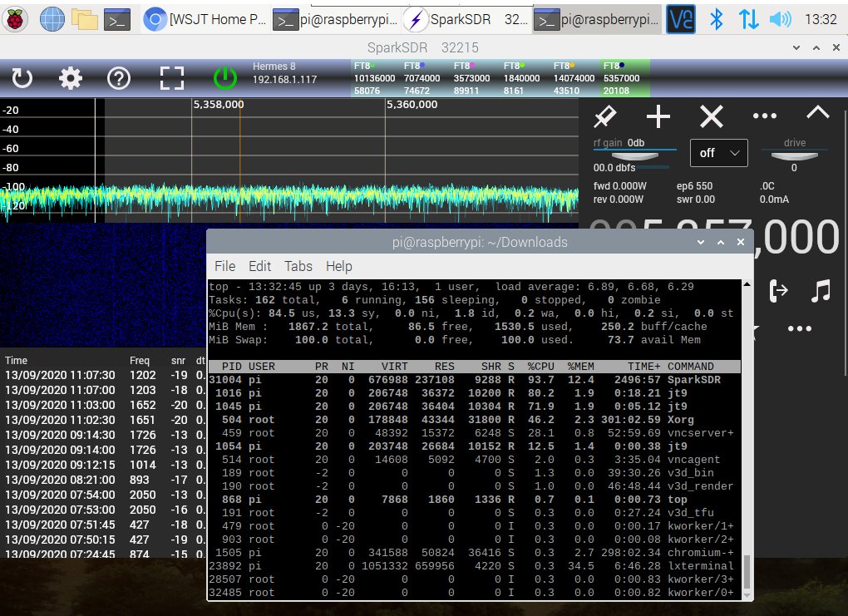Image resolution: width=848 pixels, height=616 pixels.
Task: Click the pin icon in receiver panel
Action: [605, 116]
